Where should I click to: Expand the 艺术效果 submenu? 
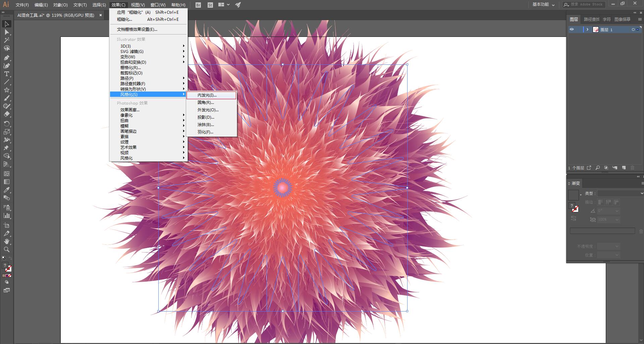click(x=149, y=147)
